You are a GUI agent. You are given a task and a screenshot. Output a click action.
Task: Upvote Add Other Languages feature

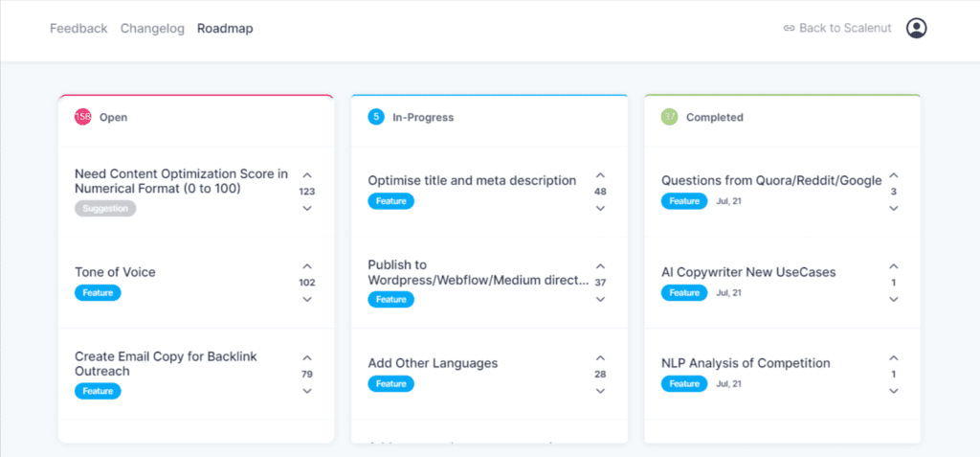[600, 358]
